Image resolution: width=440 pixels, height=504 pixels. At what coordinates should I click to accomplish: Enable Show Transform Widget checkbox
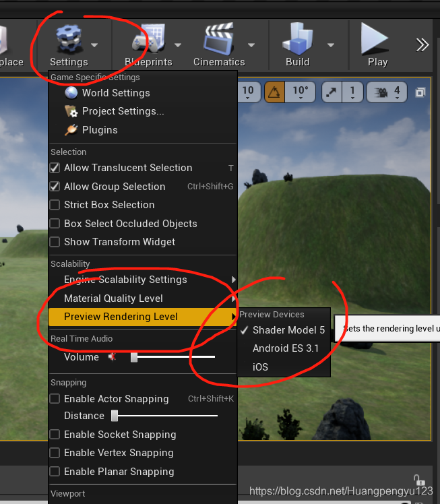click(x=55, y=242)
